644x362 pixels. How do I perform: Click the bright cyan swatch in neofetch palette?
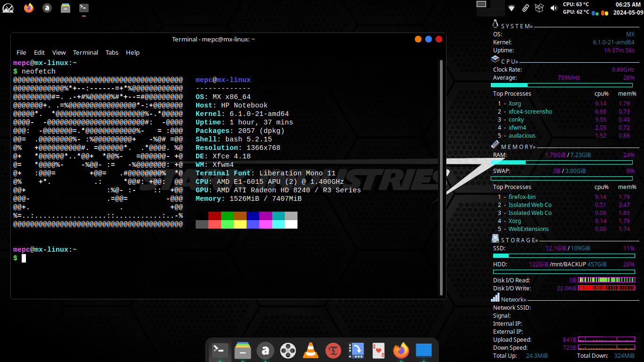click(278, 224)
